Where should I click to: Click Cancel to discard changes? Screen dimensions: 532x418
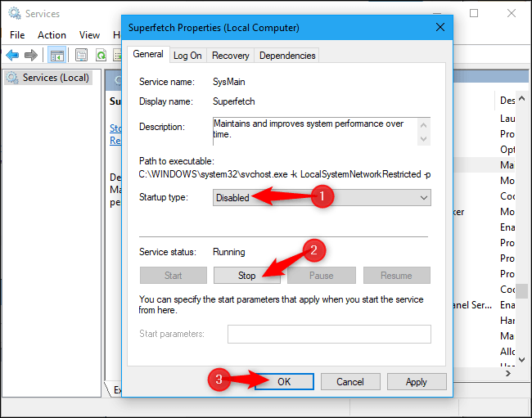[349, 381]
